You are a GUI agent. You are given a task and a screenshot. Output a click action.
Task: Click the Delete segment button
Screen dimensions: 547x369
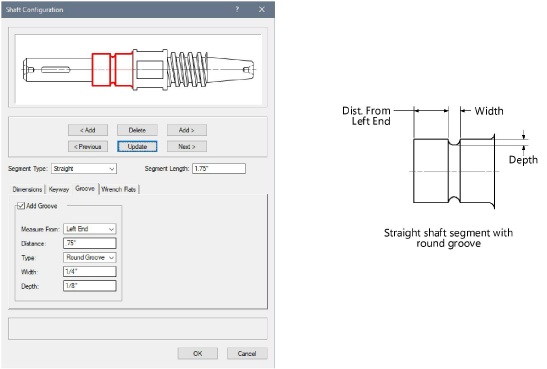(x=137, y=130)
